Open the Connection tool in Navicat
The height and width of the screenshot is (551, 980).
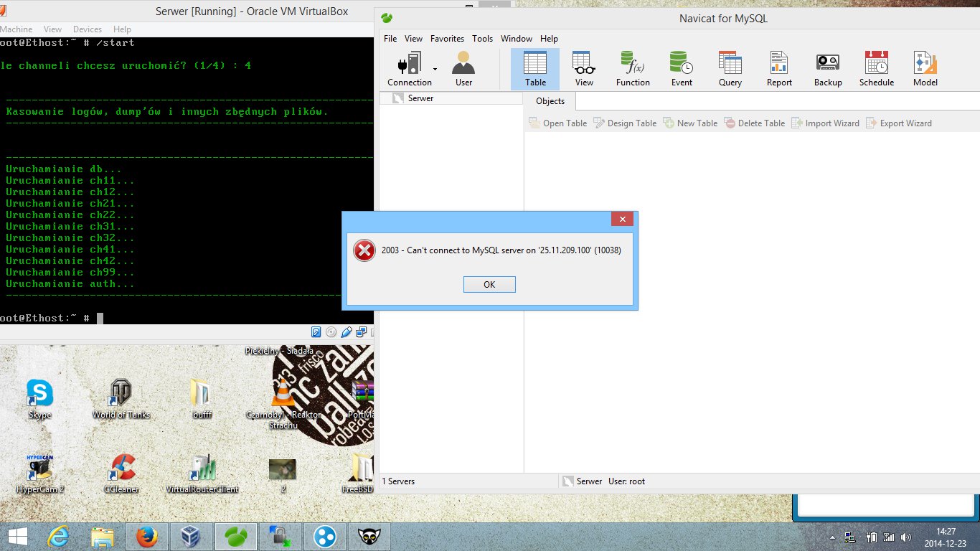[x=410, y=69]
